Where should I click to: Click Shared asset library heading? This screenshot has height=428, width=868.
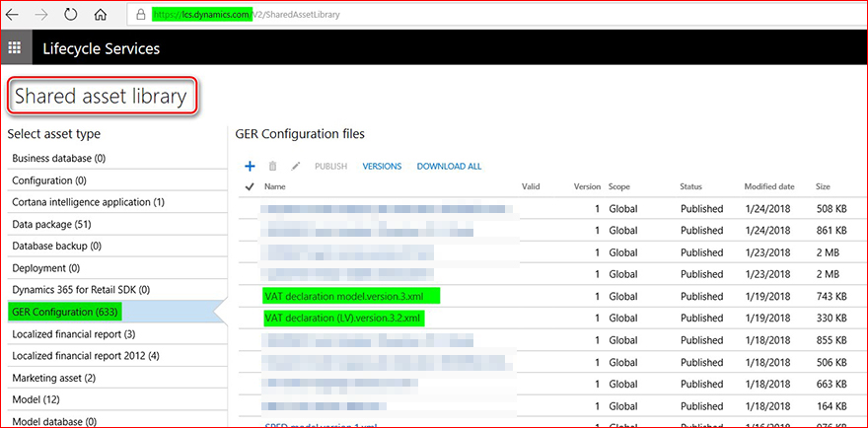[x=101, y=97]
